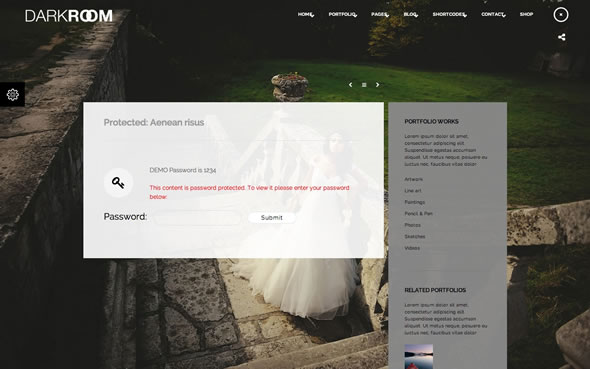Open the Paintings category link
Viewport: 590px width, 369px height.
(415, 202)
